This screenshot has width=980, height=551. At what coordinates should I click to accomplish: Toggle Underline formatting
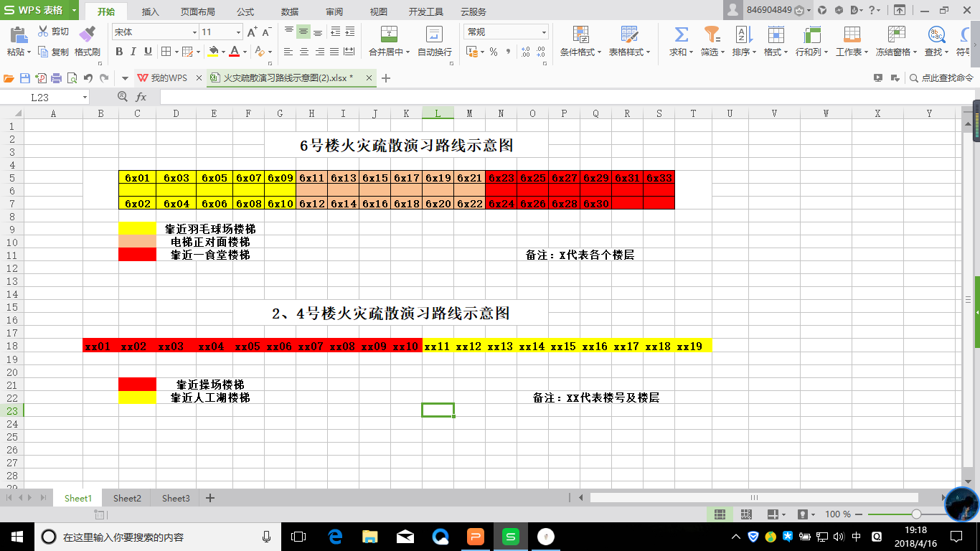click(149, 52)
